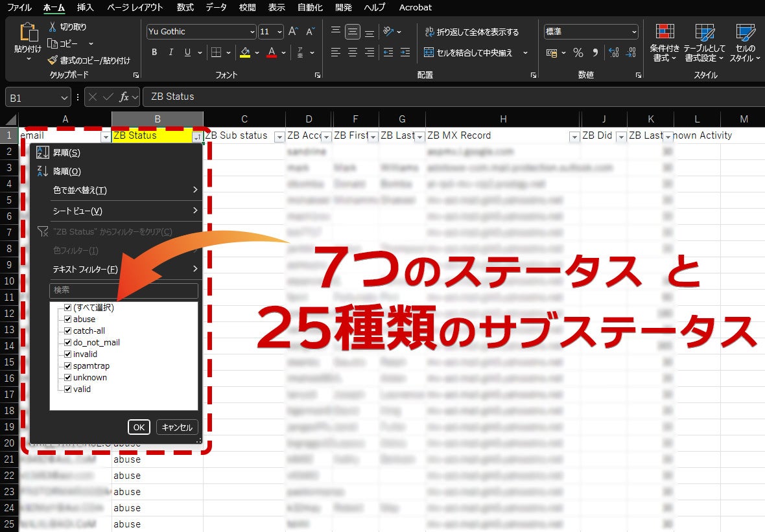Click the Merge and Center cells icon
This screenshot has width=765, height=532.
point(429,52)
